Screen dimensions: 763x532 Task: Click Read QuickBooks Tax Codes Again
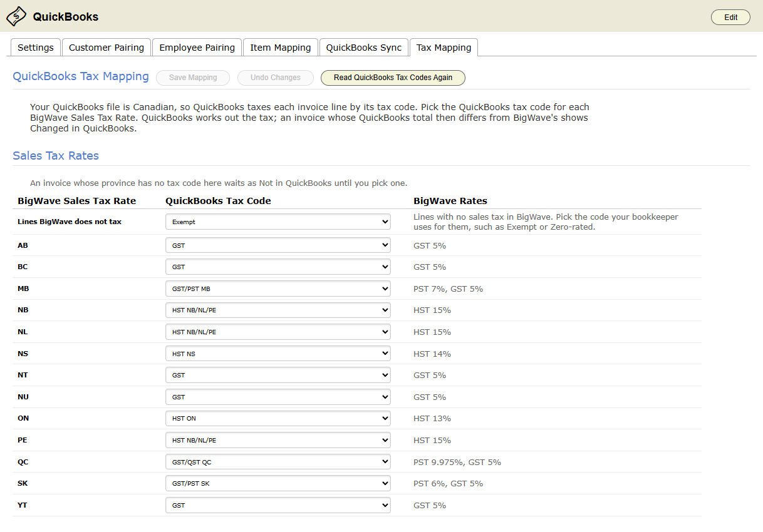(x=393, y=78)
